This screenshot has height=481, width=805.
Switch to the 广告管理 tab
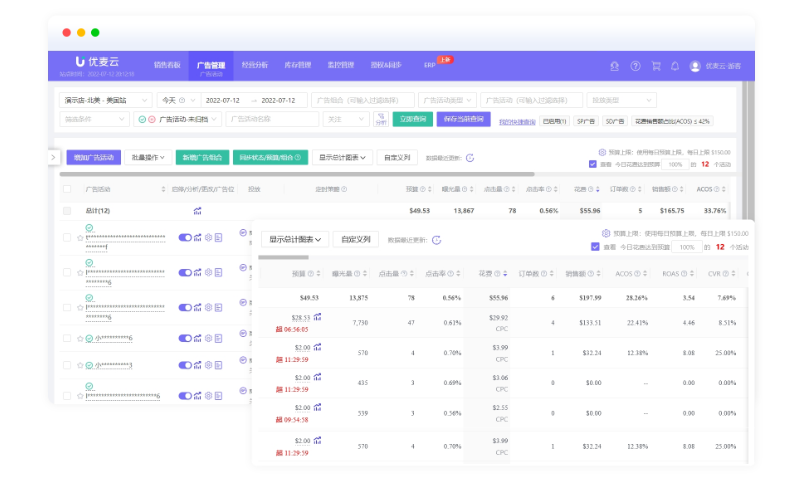tap(211, 65)
